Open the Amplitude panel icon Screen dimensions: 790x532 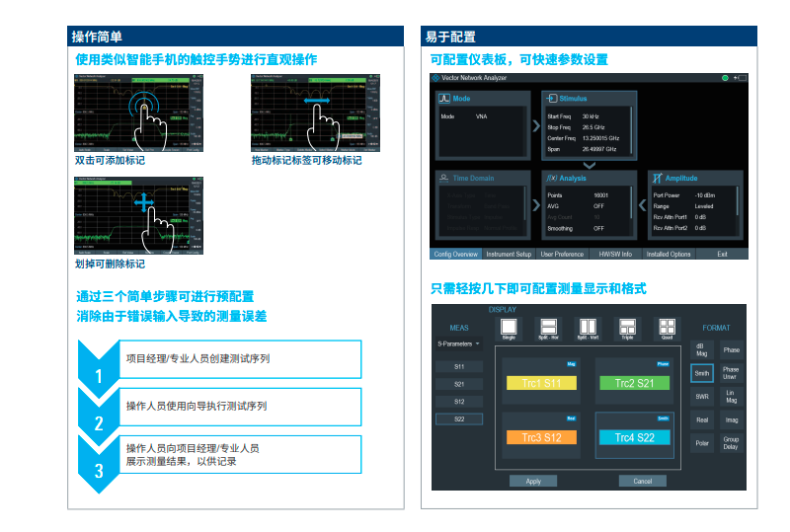(x=657, y=178)
